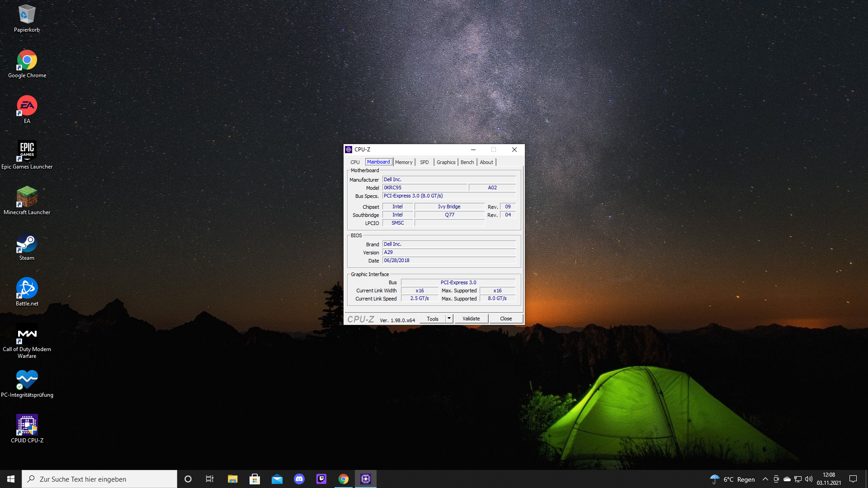The image size is (868, 488).
Task: Show hidden icons in the system tray
Action: tap(765, 479)
